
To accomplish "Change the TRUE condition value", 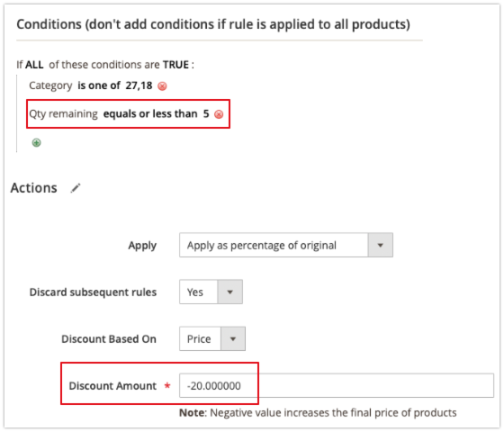I will (175, 65).
